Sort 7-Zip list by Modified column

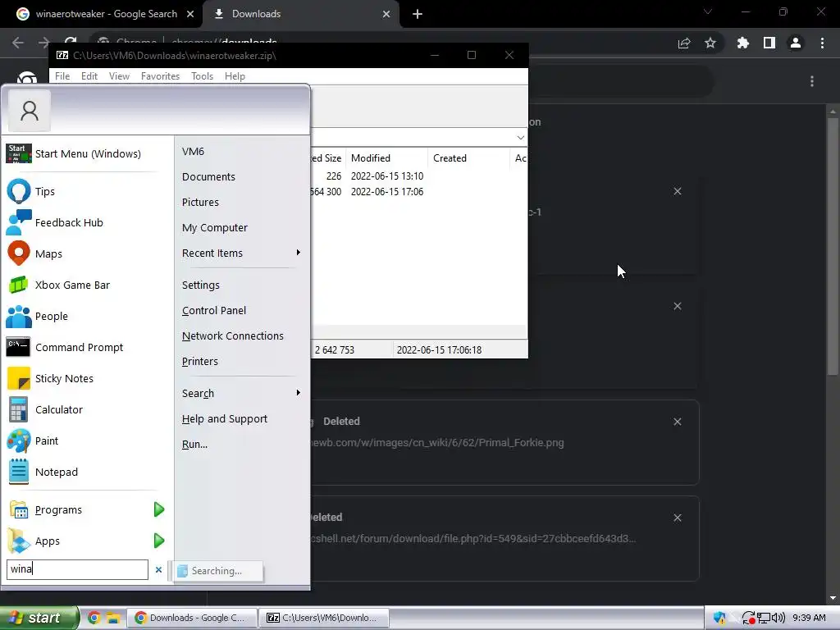pos(386,158)
